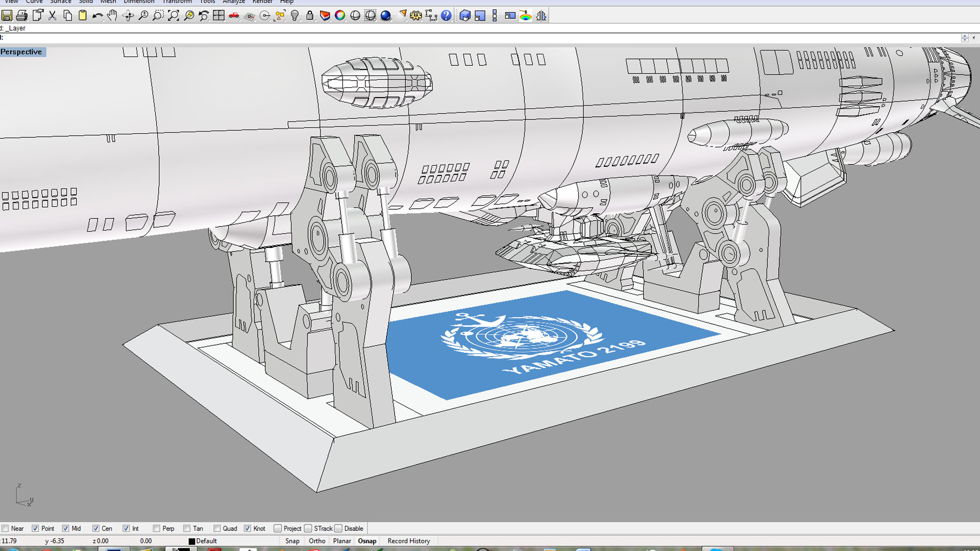The width and height of the screenshot is (980, 551).
Task: Disable the Point osnap checkbox
Action: [35, 529]
